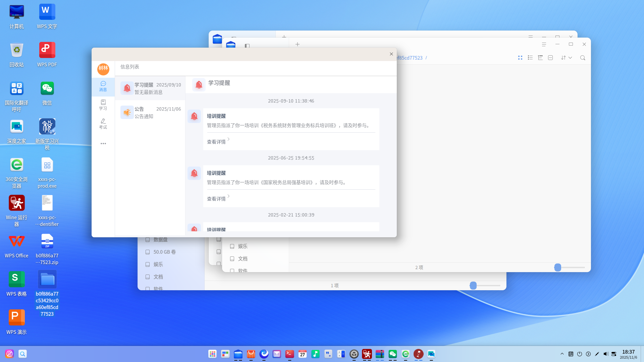Select the b0f886a77c53429cc0 desktop folder
Image resolution: width=644 pixels, height=362 pixels.
coord(47,294)
